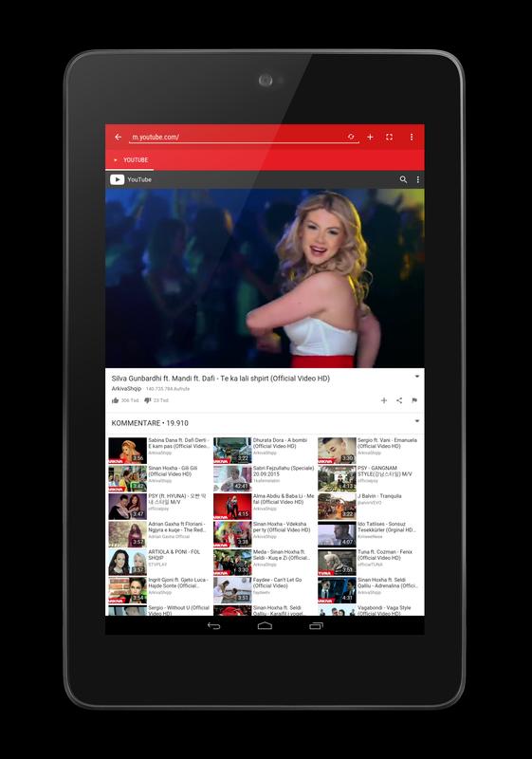532x759 pixels.
Task: Open PSY - GANGNAM STYLE thumbnail
Action: tap(337, 478)
